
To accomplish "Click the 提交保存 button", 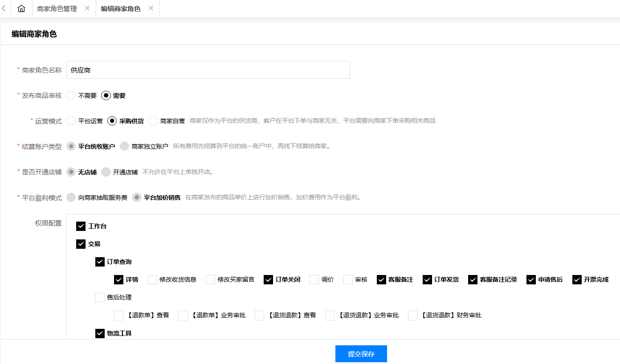I will click(x=361, y=354).
